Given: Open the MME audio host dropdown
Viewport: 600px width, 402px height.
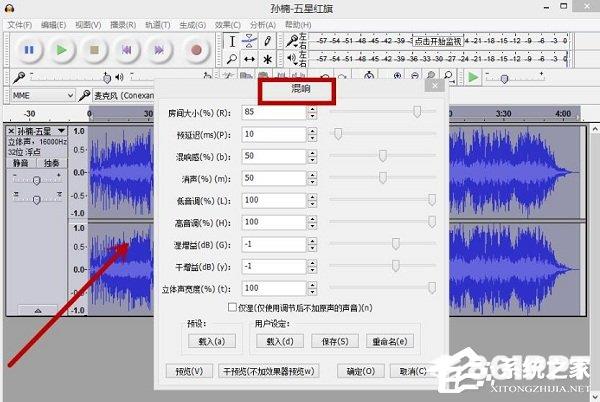Looking at the screenshot, I should pos(42,95).
